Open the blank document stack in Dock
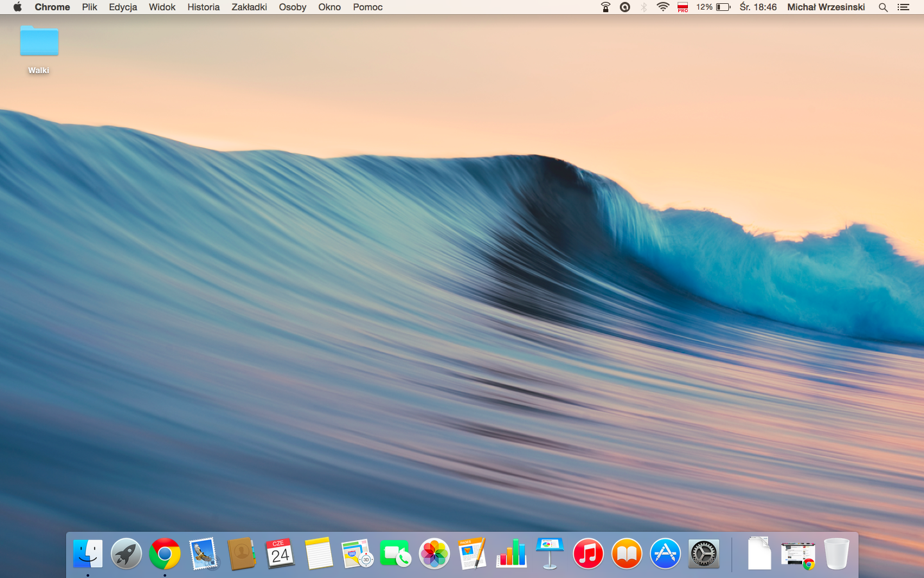The height and width of the screenshot is (578, 924). click(x=759, y=554)
